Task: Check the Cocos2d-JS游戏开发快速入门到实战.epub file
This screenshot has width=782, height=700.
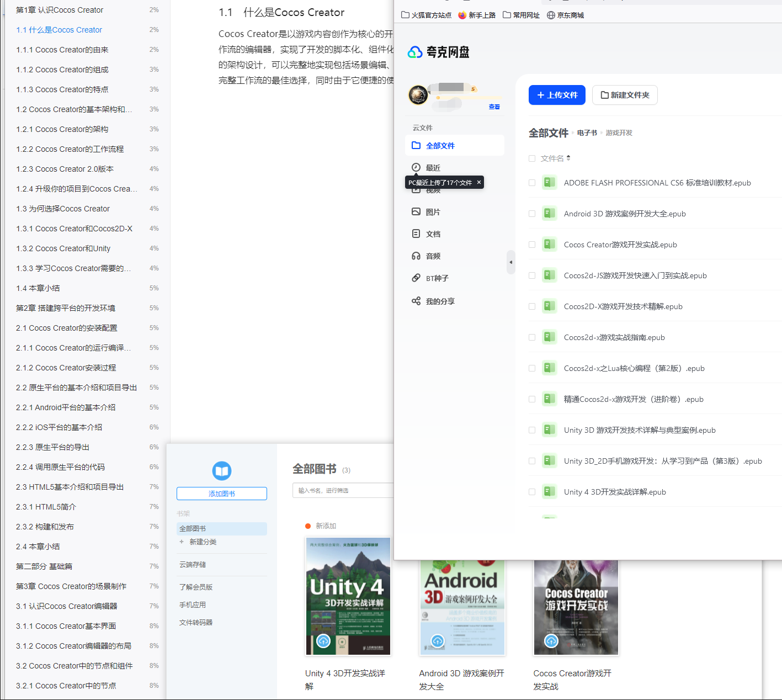Action: (532, 275)
